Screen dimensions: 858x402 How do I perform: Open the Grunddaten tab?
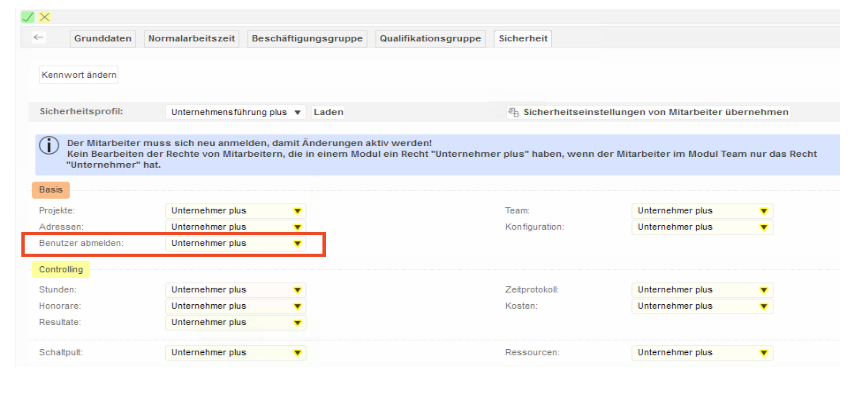coord(103,38)
